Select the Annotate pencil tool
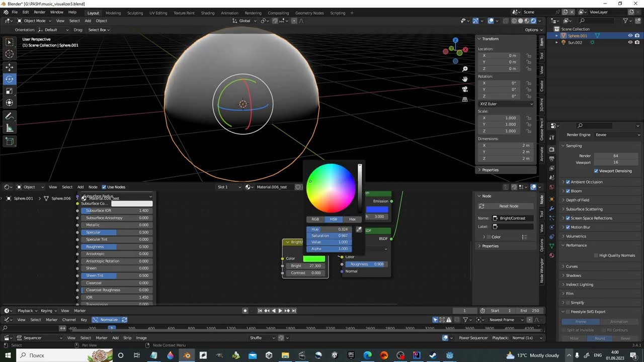 point(10,116)
